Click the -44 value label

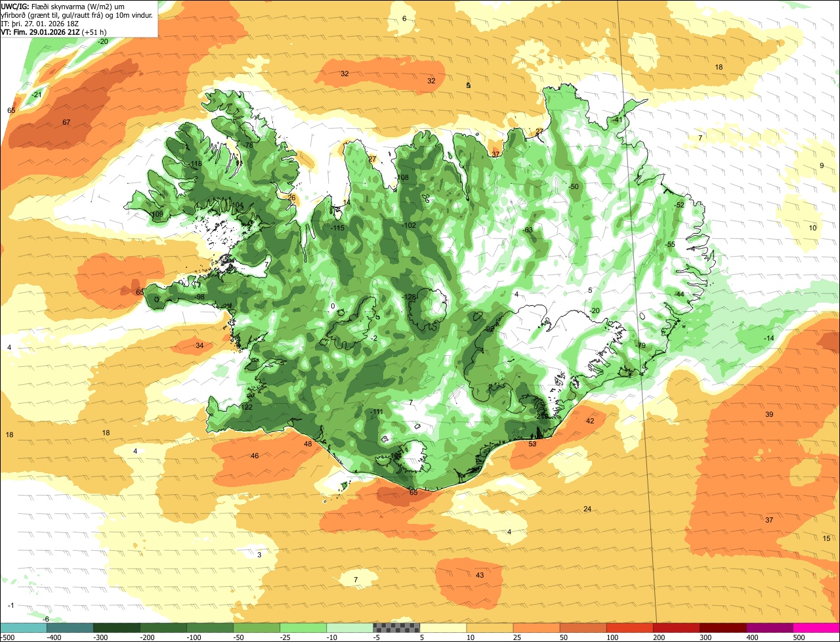[679, 294]
